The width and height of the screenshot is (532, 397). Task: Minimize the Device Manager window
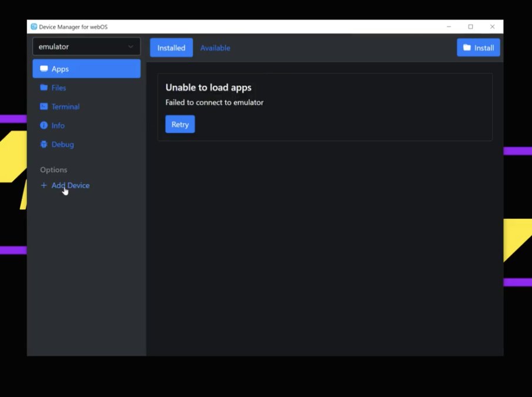[x=449, y=26]
